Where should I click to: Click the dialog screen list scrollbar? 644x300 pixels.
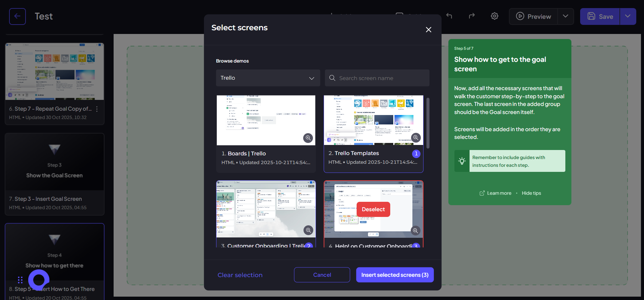pos(428,123)
